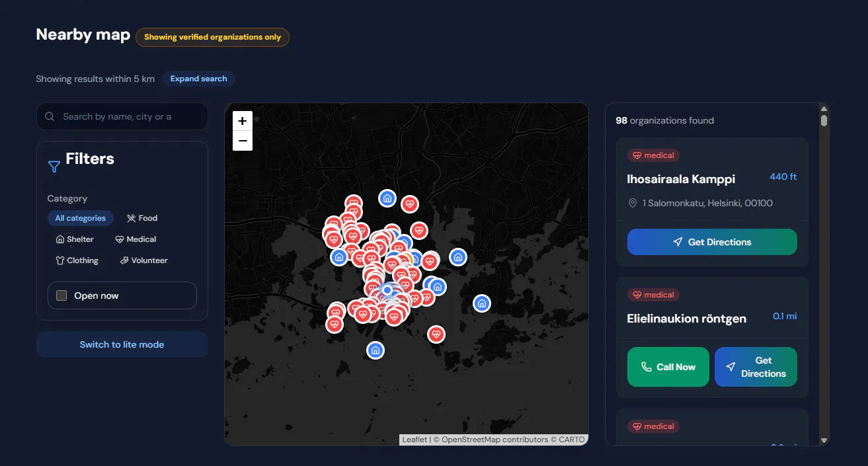Click address 1 Salomonkatu, Helsinki, 00100

click(707, 203)
